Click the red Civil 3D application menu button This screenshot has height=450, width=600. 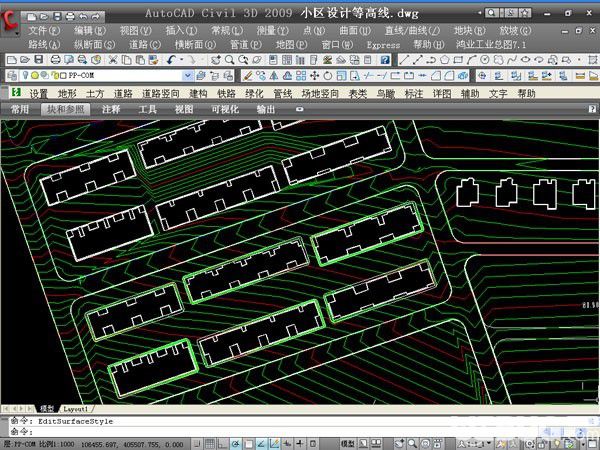10,22
